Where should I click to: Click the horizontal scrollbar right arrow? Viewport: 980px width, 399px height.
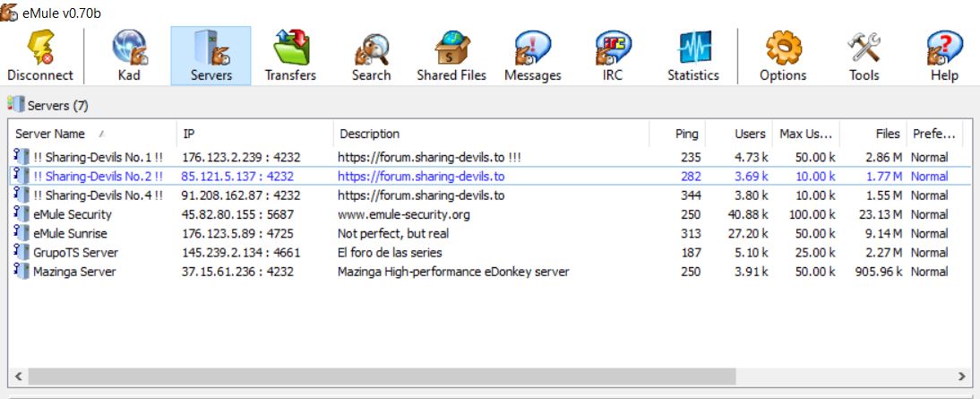[962, 377]
